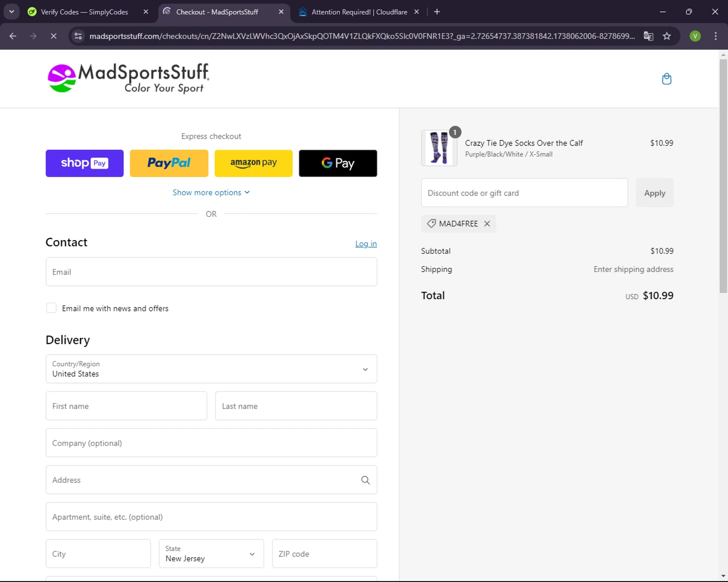Click the total amount $10.99
This screenshot has height=582, width=728.
tap(658, 295)
